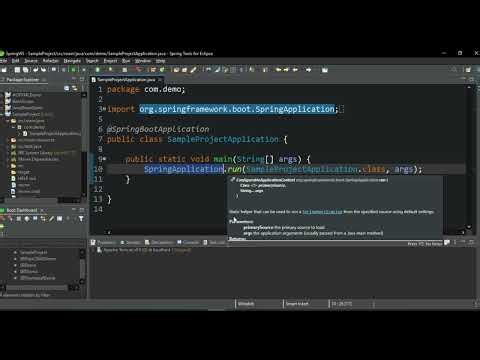Maximize the Package Explorer view

click(82, 79)
